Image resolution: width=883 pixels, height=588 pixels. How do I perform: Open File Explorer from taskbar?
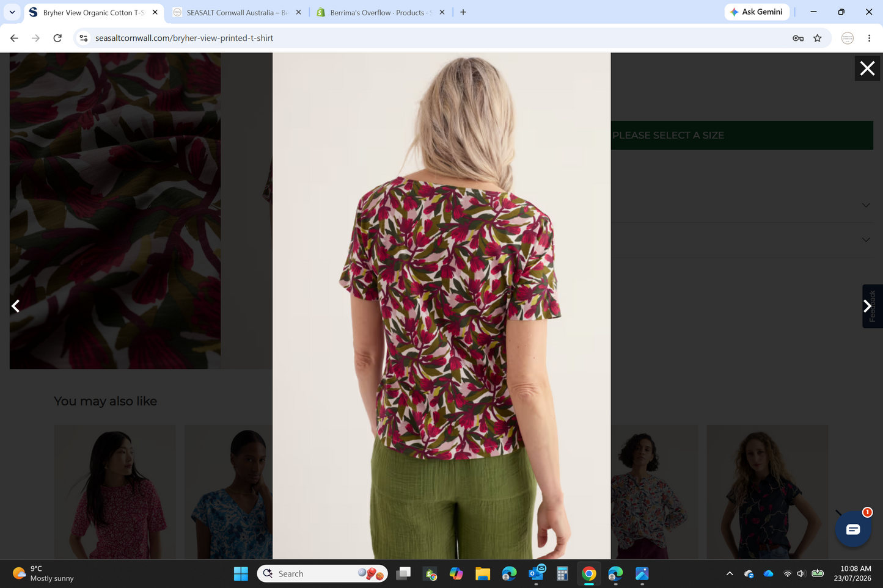483,574
